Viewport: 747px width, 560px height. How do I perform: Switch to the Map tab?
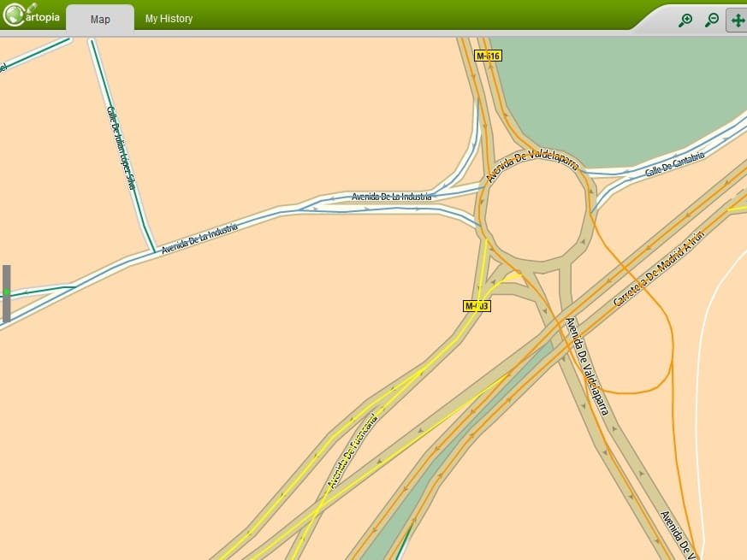click(100, 19)
